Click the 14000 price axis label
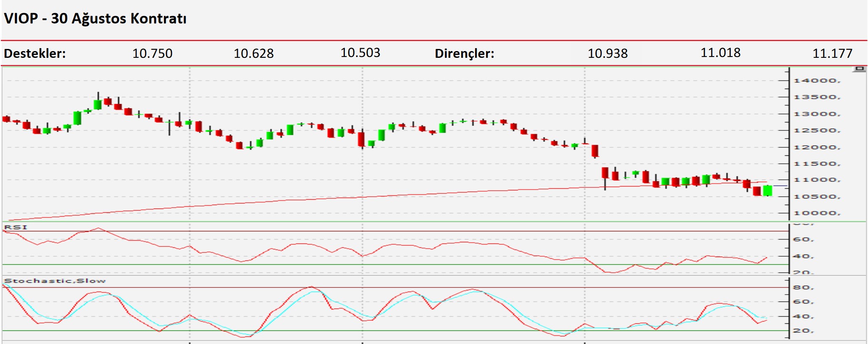868x344 pixels. point(817,81)
